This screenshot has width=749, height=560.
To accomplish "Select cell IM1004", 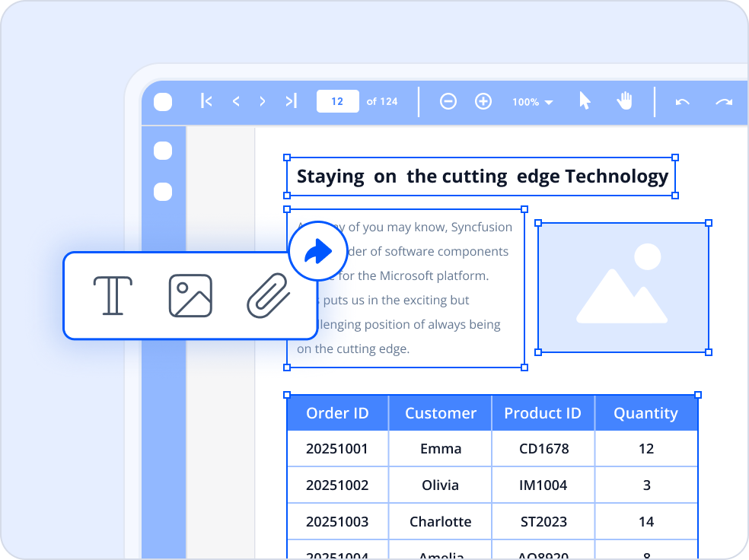I will pyautogui.click(x=543, y=485).
